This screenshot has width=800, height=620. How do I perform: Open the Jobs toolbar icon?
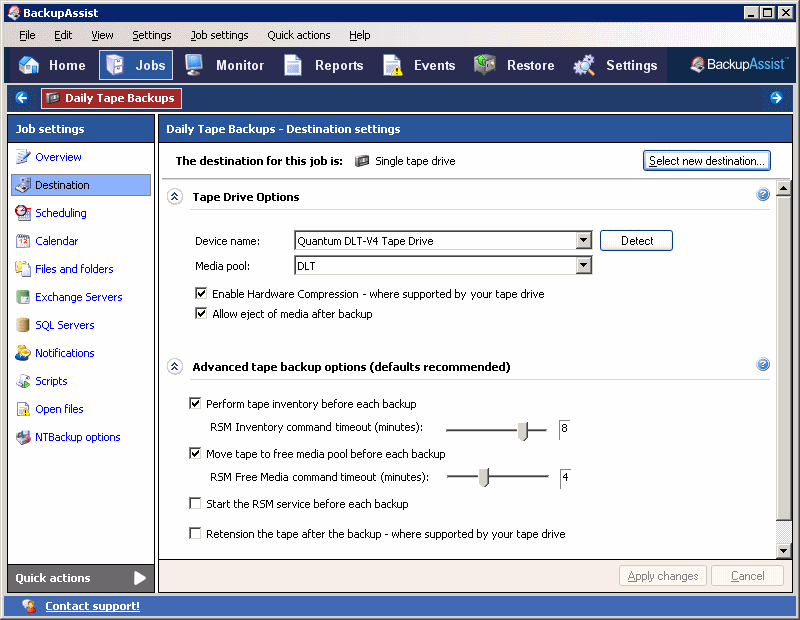pos(115,65)
